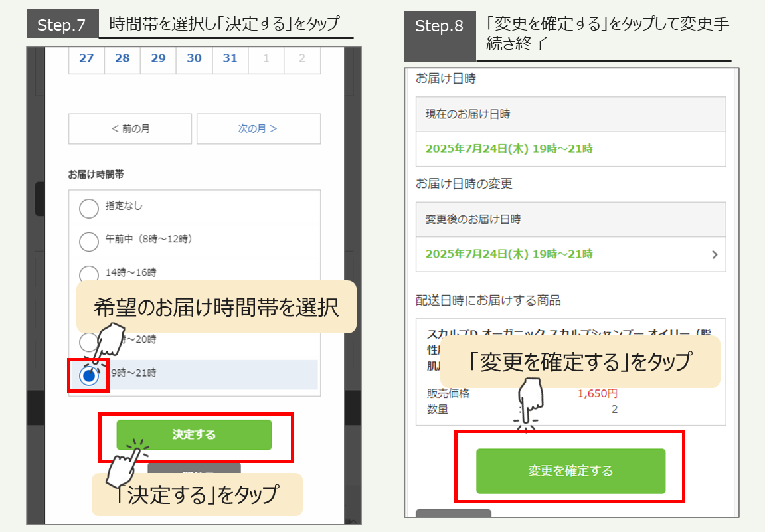Viewport: 765px width, 532px height.
Task: Choose the 14時～16時 delivery window
Action: coord(89,274)
